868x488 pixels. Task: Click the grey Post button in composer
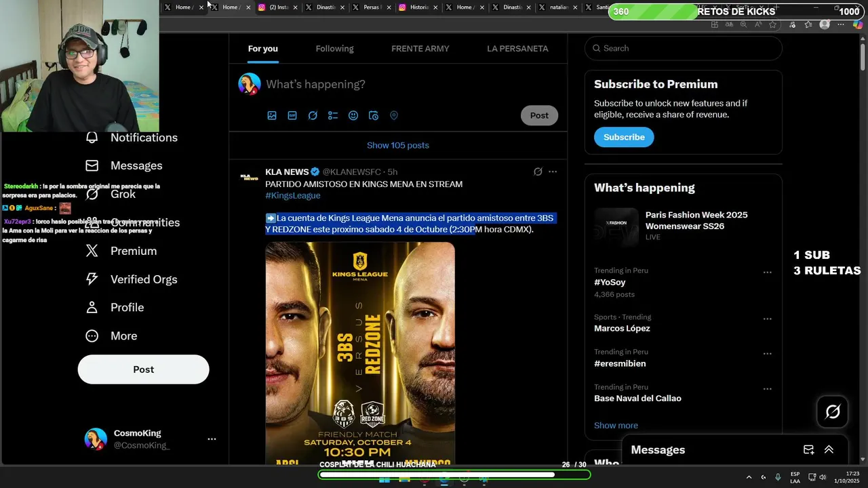(x=539, y=116)
